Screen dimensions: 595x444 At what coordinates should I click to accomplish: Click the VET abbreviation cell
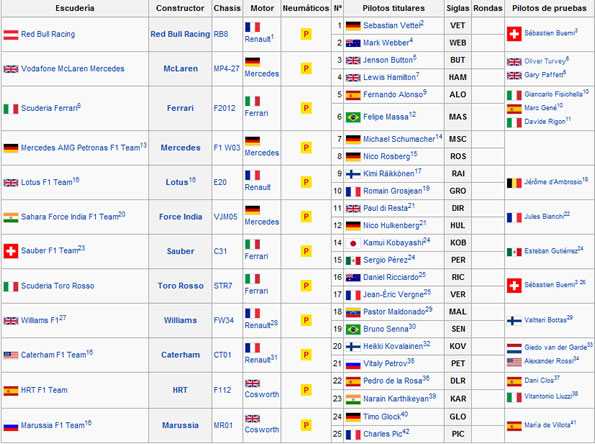tap(457, 26)
